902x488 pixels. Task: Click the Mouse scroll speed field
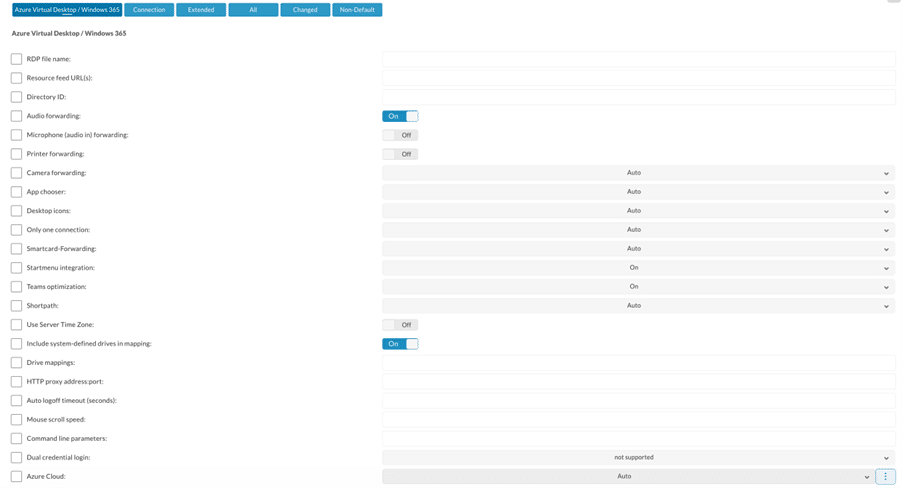pyautogui.click(x=639, y=420)
